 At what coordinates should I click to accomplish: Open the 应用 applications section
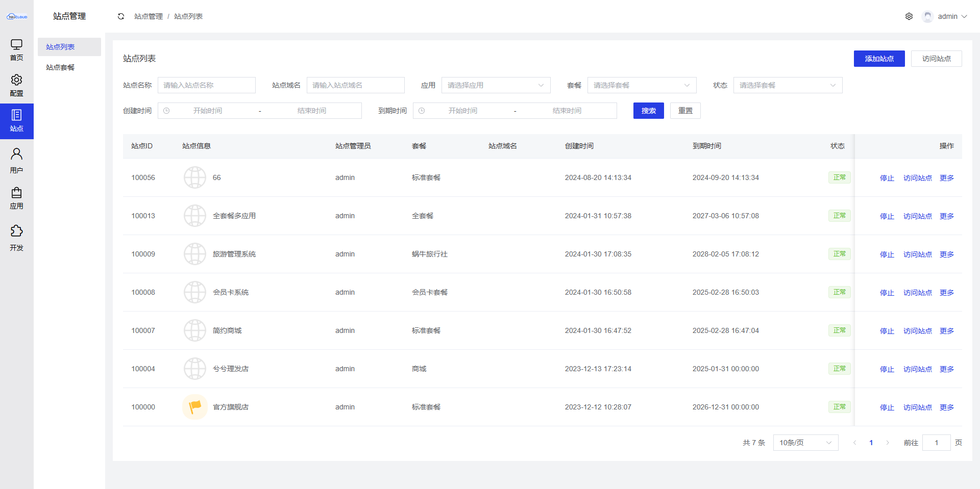click(16, 198)
